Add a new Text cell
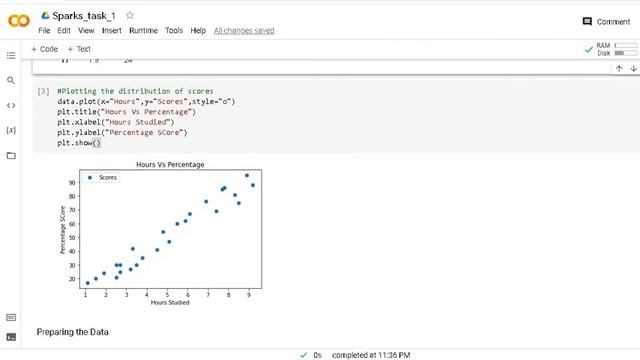The height and width of the screenshot is (360, 640). click(x=79, y=49)
